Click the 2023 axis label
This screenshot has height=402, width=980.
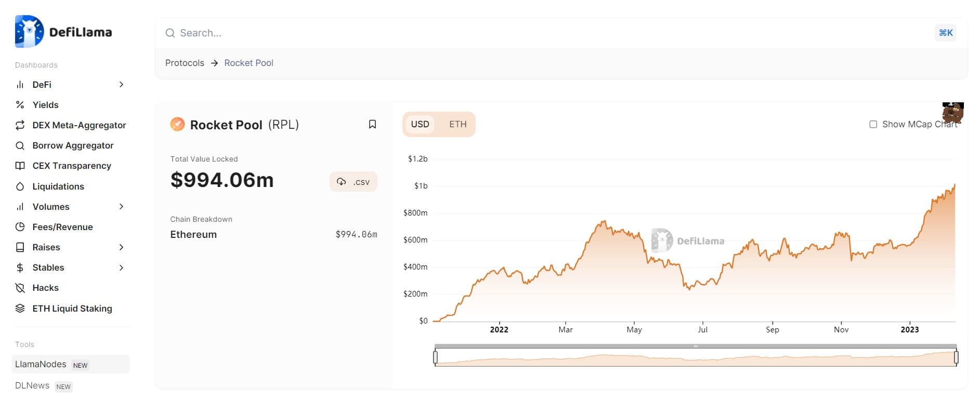pos(909,329)
